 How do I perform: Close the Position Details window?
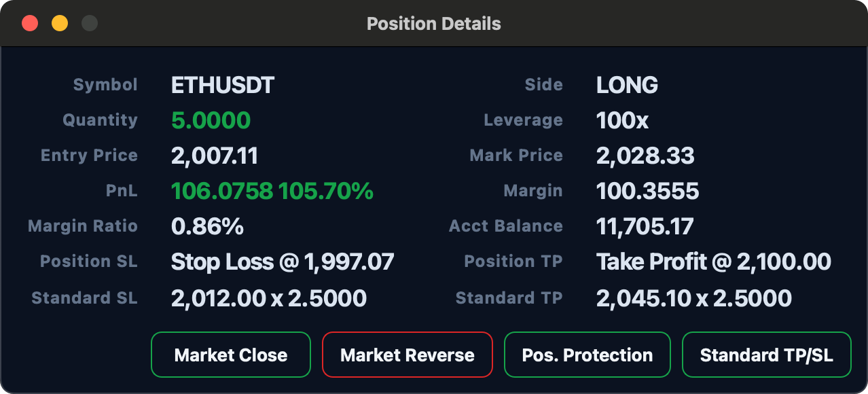[30, 23]
